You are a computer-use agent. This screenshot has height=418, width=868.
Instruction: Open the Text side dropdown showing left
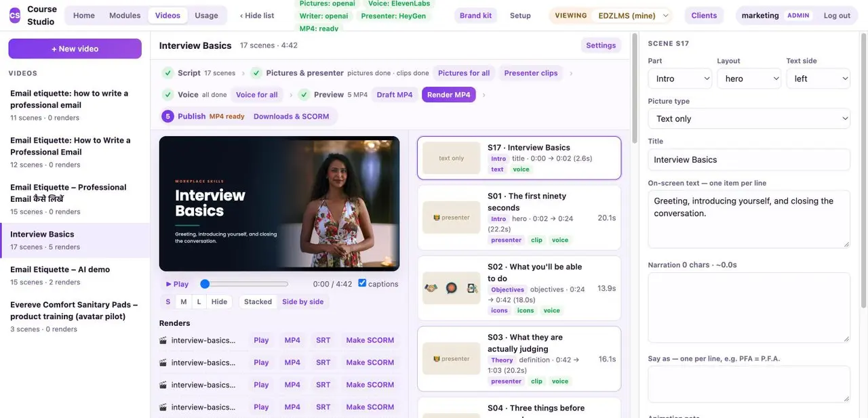(818, 79)
